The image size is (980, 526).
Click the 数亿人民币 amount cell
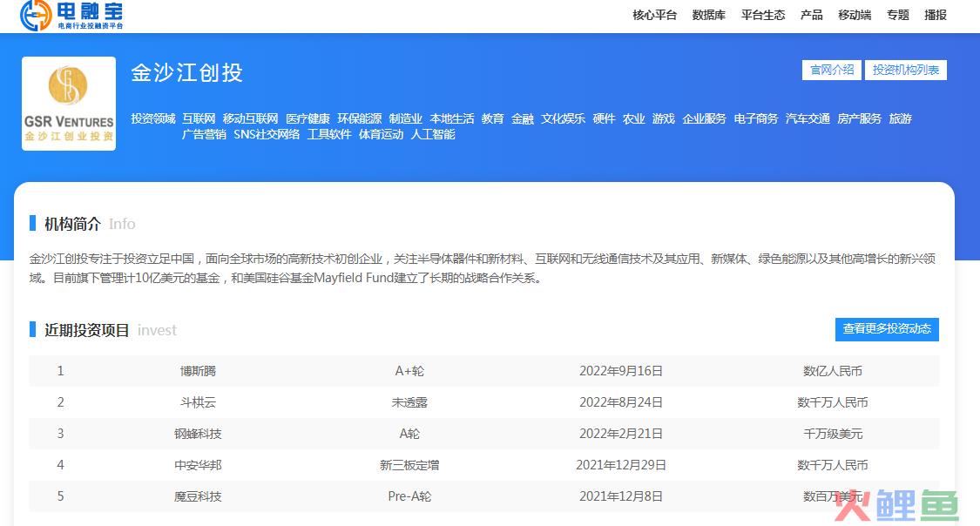(833, 371)
